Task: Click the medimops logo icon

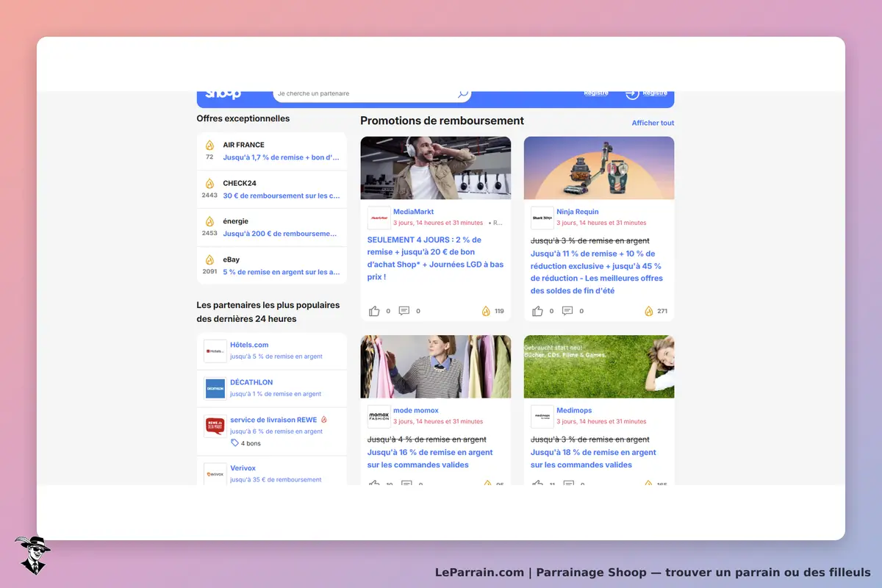Action: click(x=542, y=417)
